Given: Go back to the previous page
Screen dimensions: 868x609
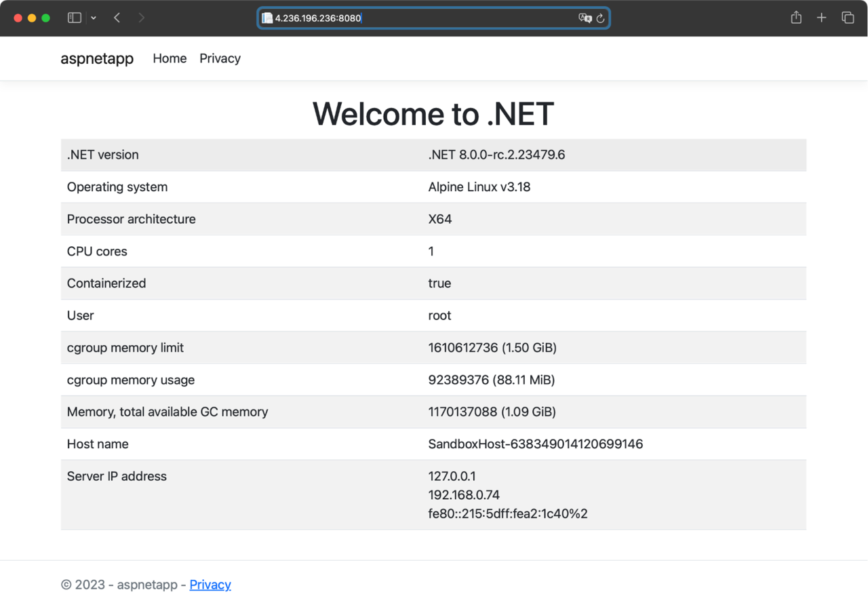Looking at the screenshot, I should click(117, 18).
